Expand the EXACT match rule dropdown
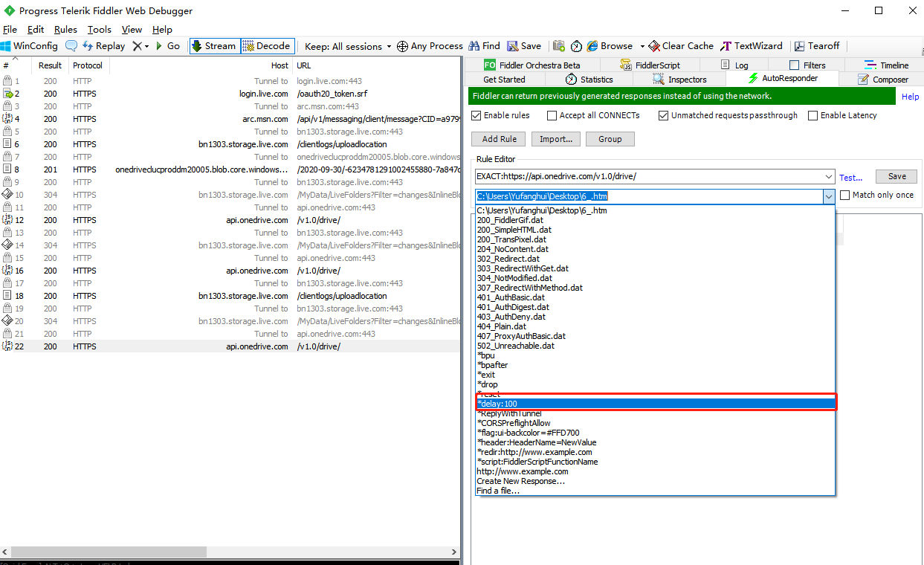Viewport: 924px width, 565px height. coord(828,177)
